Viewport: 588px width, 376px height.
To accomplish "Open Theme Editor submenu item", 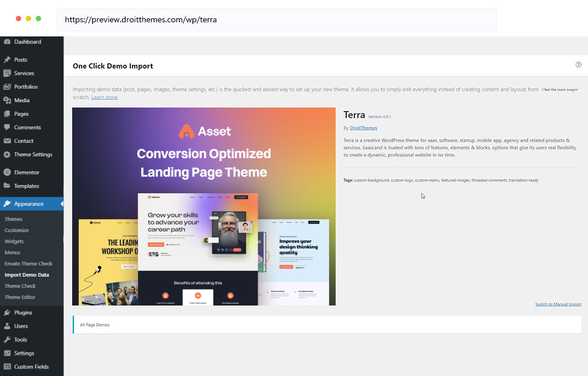I will [x=20, y=297].
